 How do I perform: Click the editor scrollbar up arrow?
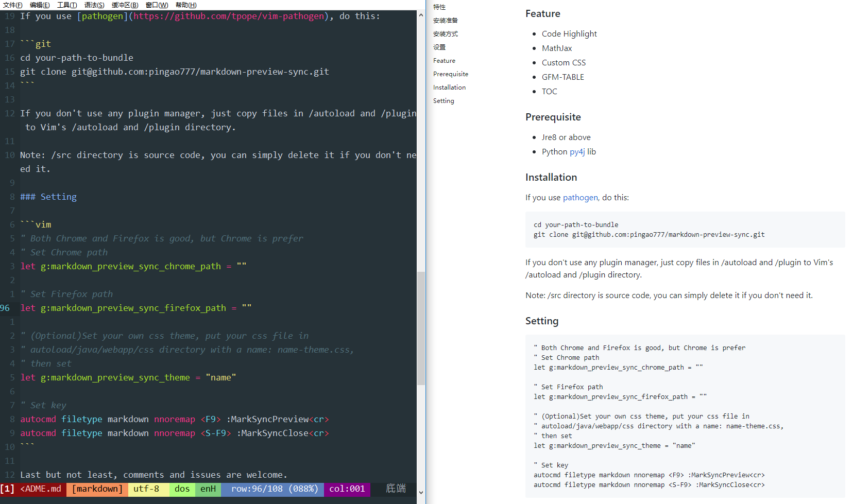(421, 15)
